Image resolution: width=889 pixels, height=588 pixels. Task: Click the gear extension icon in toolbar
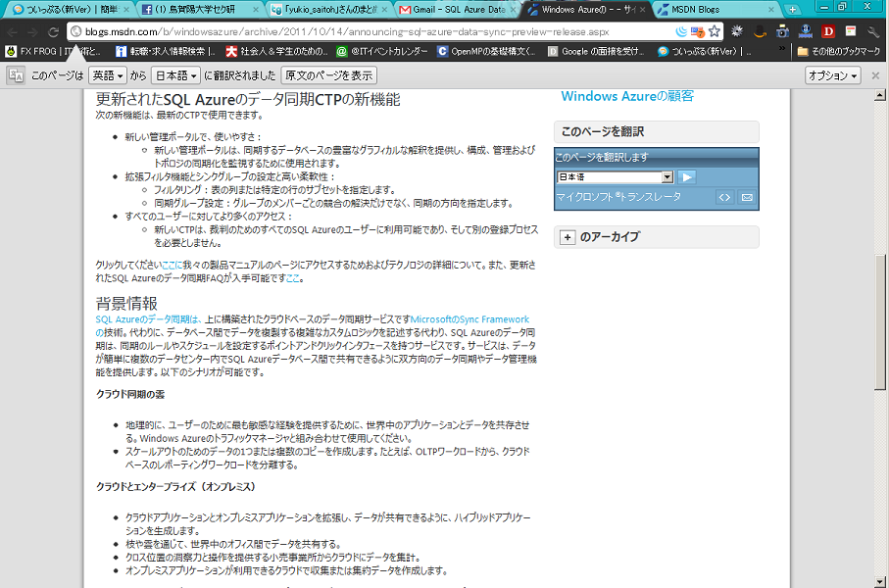coord(737,31)
